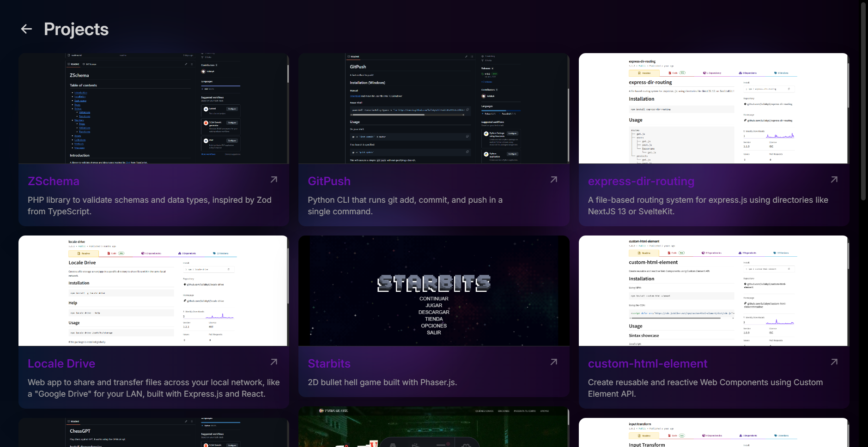Click the ZSchema description about PHP library

[x=150, y=205]
